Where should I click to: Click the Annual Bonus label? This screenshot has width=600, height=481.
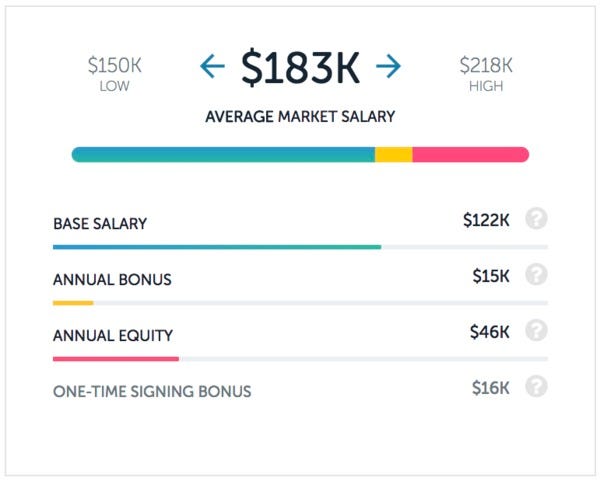pyautogui.click(x=112, y=280)
